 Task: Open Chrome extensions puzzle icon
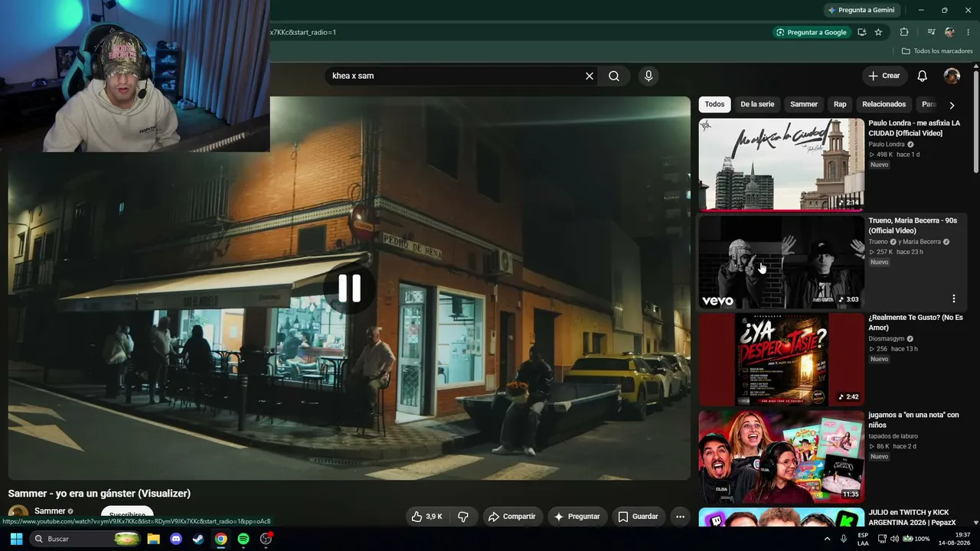904,32
